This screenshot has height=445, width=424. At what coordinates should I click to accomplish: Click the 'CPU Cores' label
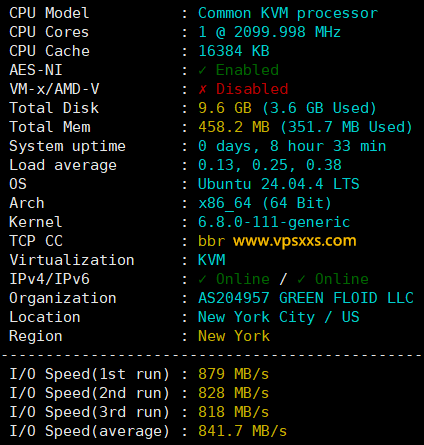(x=49, y=32)
